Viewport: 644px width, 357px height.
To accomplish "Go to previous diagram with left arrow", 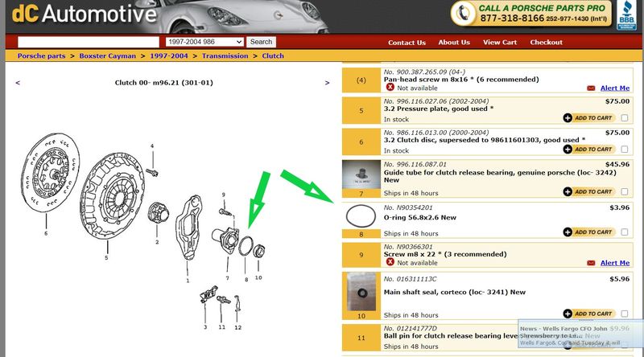I will point(18,83).
